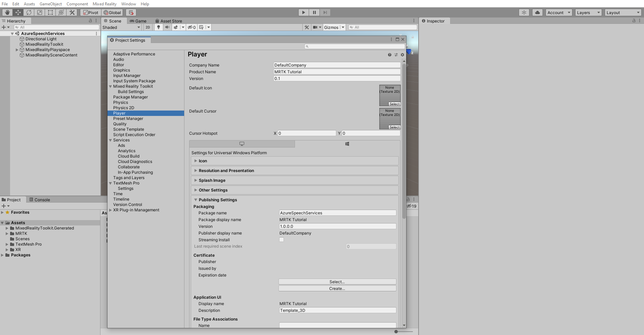This screenshot has width=644, height=335.
Task: Toggle 2D scene view mode
Action: [148, 27]
